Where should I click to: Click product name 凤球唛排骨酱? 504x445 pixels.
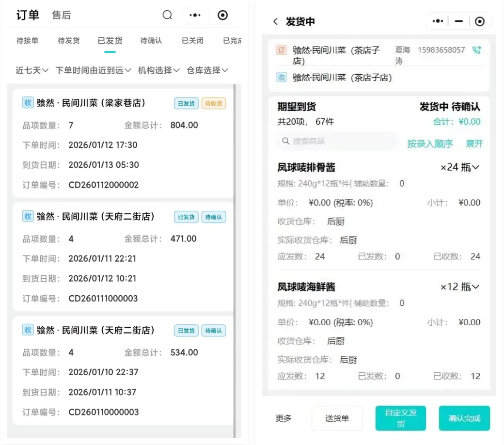(x=306, y=167)
